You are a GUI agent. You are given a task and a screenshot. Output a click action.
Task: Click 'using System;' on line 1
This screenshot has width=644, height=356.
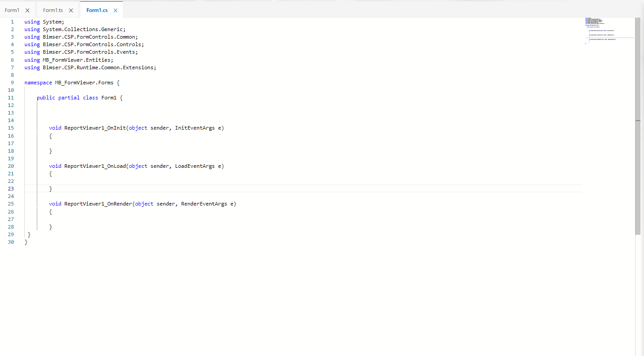(x=44, y=22)
